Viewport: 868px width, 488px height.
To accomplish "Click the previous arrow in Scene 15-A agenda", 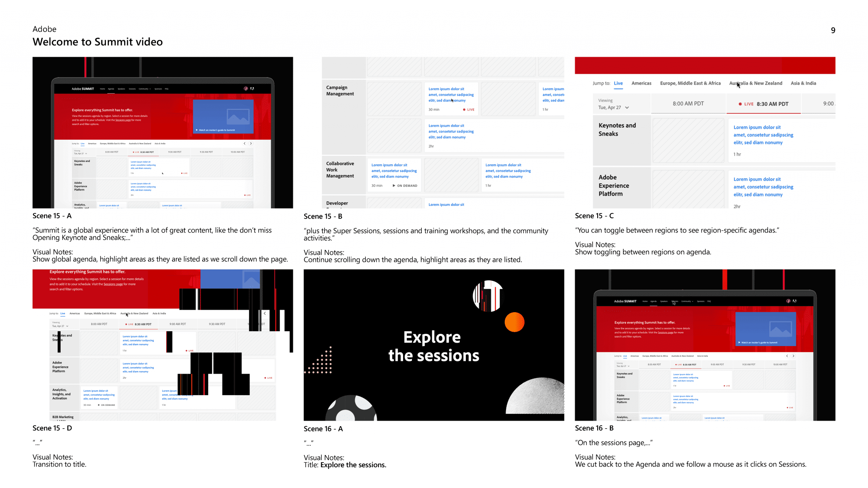I will point(245,144).
